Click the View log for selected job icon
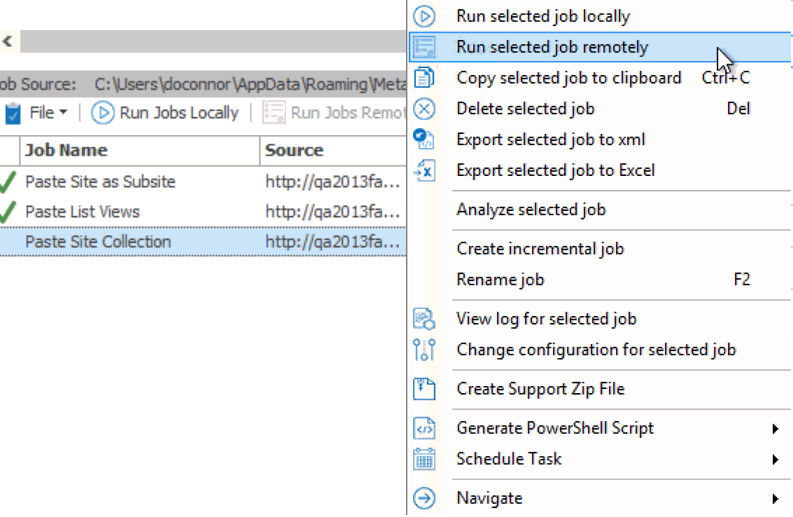This screenshot has height=517, width=793. (424, 319)
